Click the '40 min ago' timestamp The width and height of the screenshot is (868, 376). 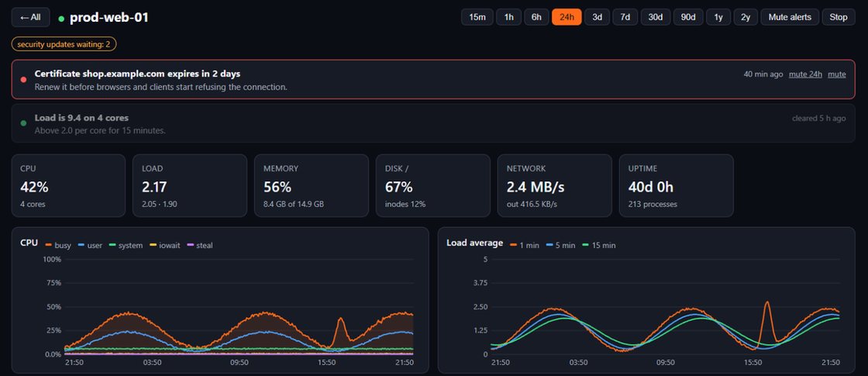(763, 74)
